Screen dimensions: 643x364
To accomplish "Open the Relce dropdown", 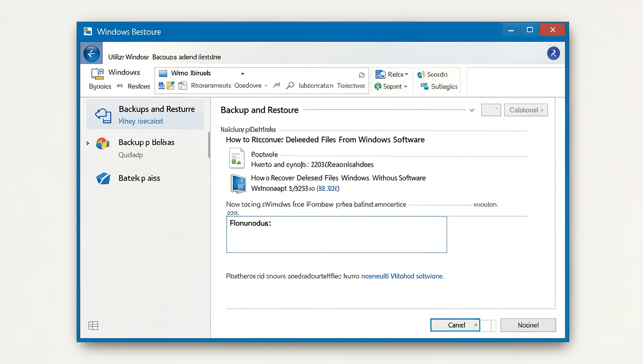I will click(x=406, y=74).
